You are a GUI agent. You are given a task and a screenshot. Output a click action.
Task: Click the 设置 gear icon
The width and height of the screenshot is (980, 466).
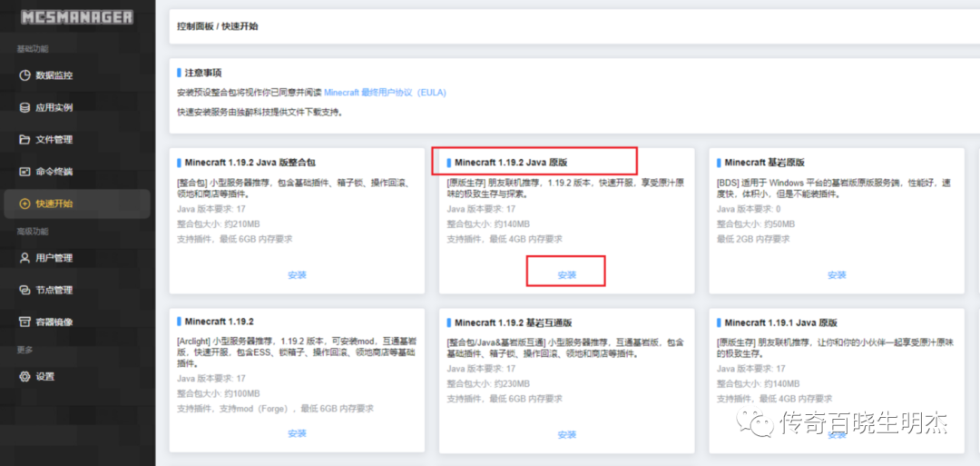(25, 377)
